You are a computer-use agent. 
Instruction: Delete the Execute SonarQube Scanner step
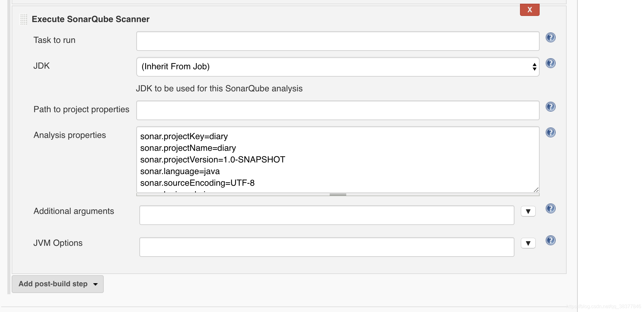point(530,10)
